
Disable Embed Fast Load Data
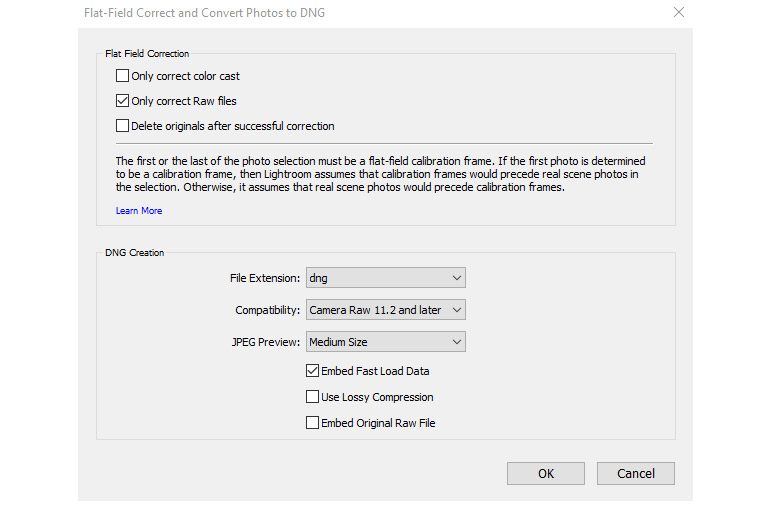(x=313, y=371)
